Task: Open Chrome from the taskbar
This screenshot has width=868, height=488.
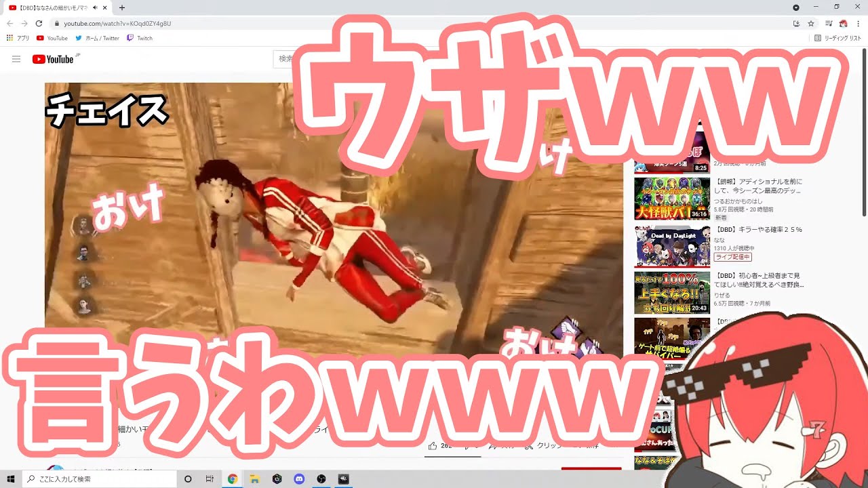Action: pos(233,479)
